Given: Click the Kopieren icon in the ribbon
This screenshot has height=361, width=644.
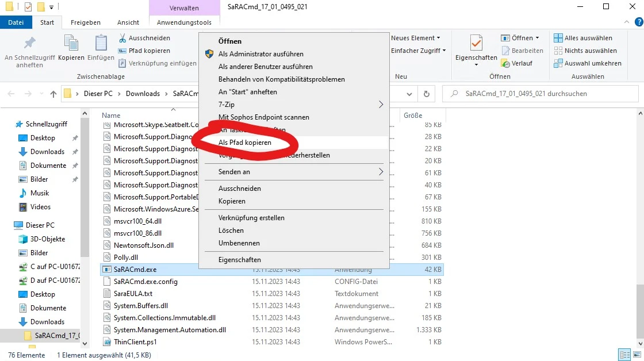Looking at the screenshot, I should [x=71, y=44].
